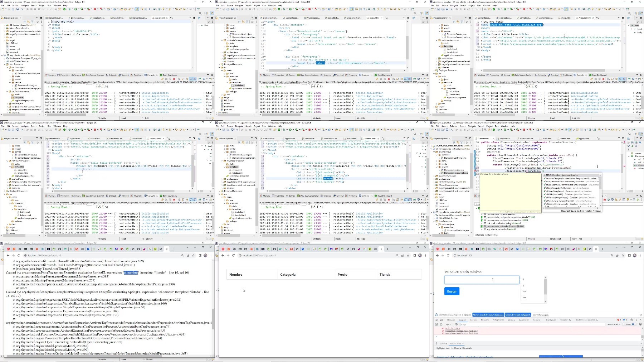Viewport: 644px width, 362px height.
Task: Click Always match Chrome's language button
Action: (x=488, y=315)
